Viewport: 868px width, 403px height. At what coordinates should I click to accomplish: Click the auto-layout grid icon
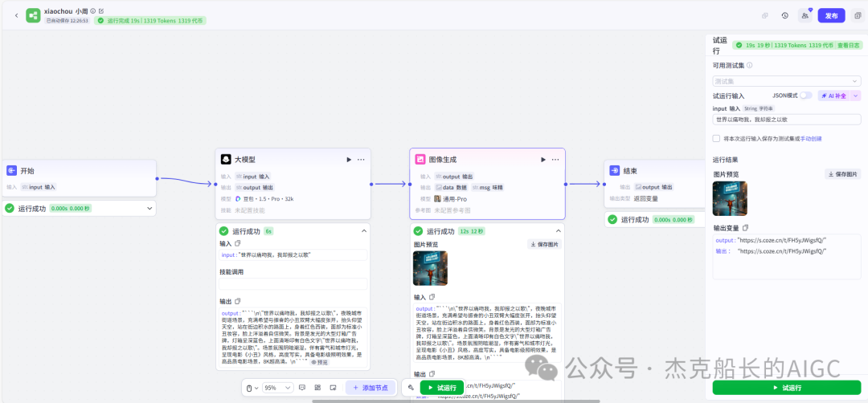point(317,388)
